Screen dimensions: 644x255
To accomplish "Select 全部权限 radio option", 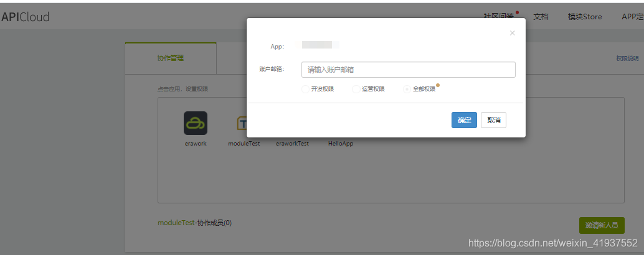I will click(x=407, y=89).
